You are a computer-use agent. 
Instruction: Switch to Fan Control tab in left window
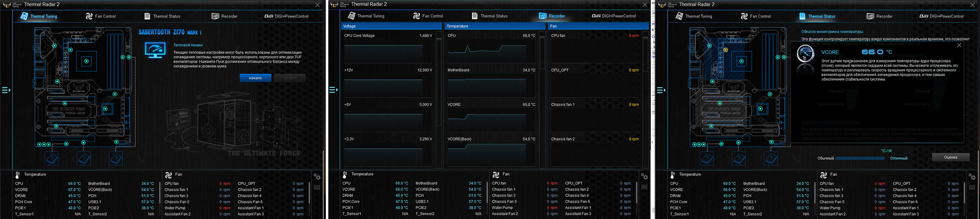100,16
